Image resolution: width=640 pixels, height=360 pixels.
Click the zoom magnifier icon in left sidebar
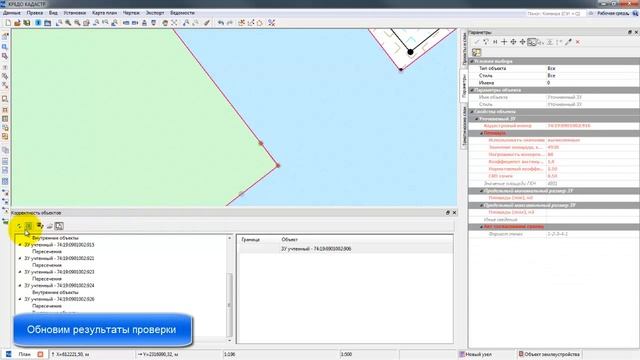(x=5, y=47)
